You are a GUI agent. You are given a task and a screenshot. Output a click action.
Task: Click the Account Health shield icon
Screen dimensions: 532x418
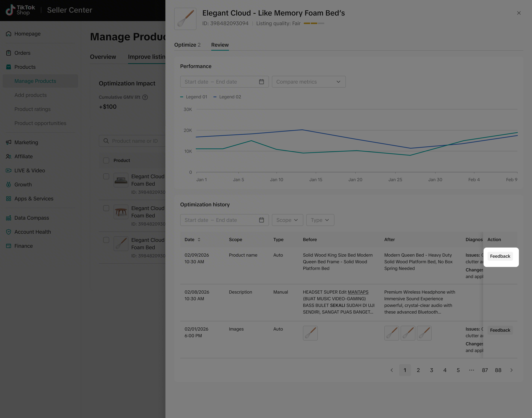pos(9,232)
